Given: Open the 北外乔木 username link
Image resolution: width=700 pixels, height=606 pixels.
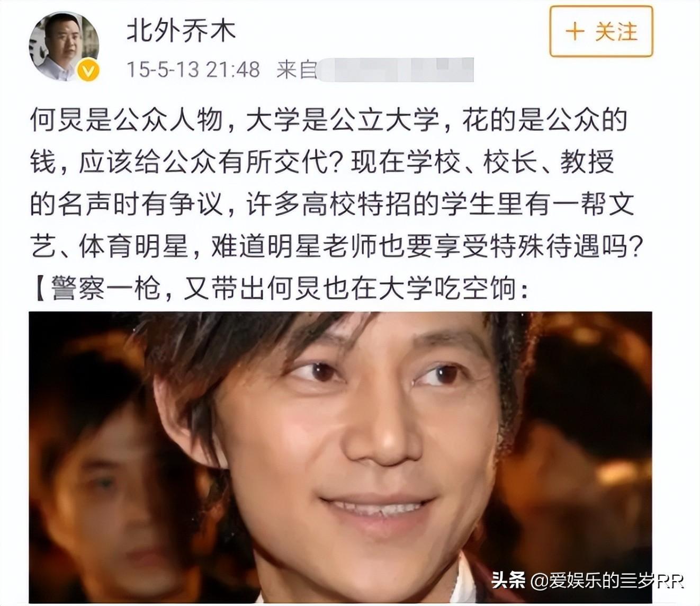Looking at the screenshot, I should (181, 31).
